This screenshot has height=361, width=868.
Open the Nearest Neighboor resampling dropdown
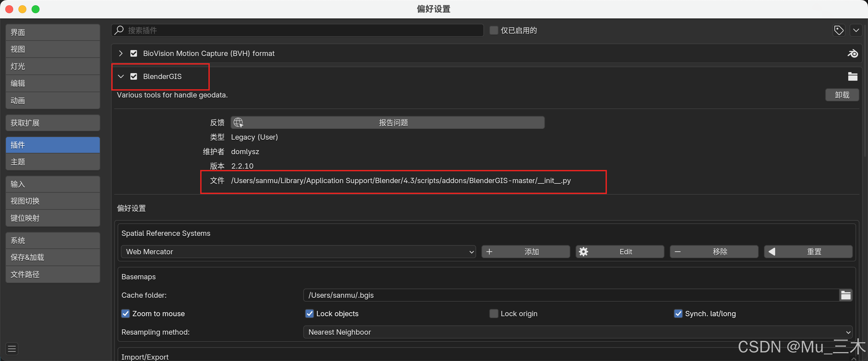[578, 332]
